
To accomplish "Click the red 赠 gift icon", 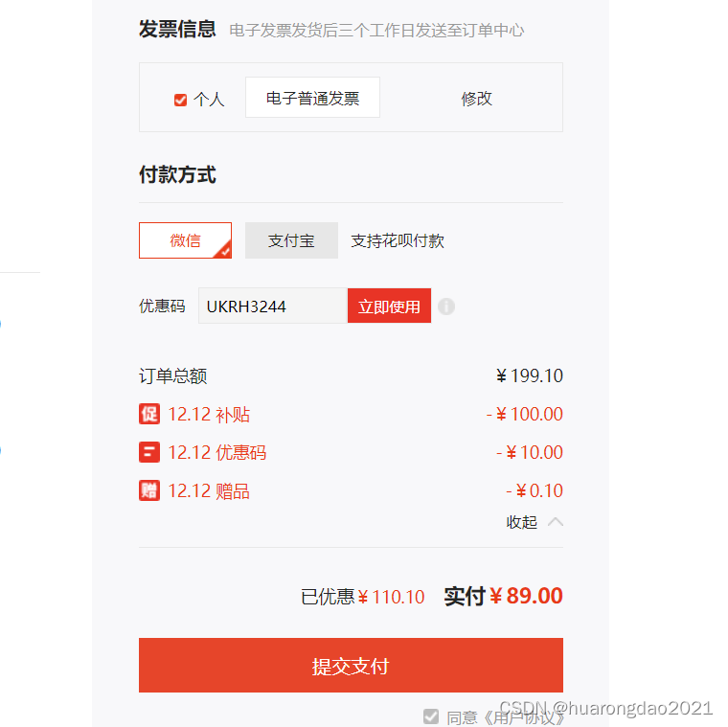I will coord(149,490).
